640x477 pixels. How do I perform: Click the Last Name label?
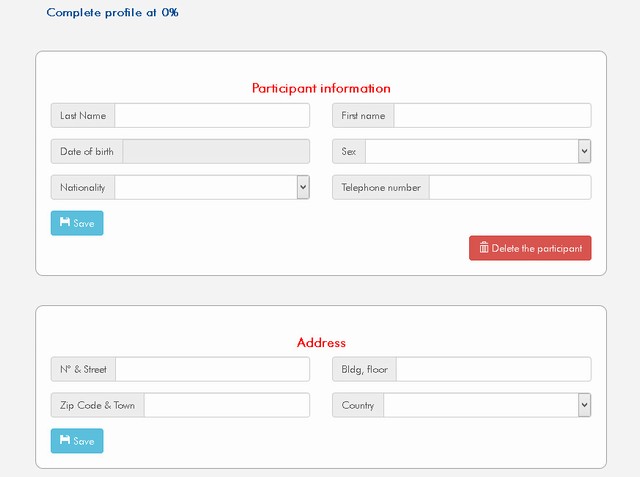83,116
